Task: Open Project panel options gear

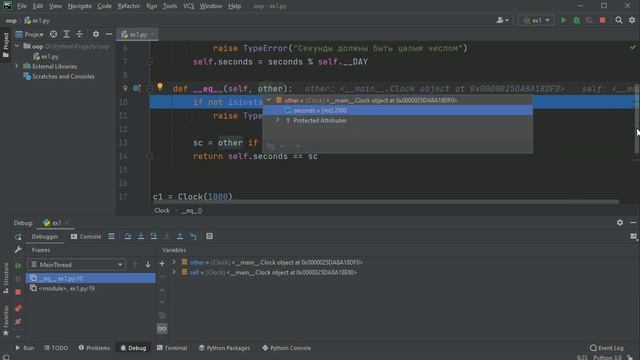Action: (96, 34)
